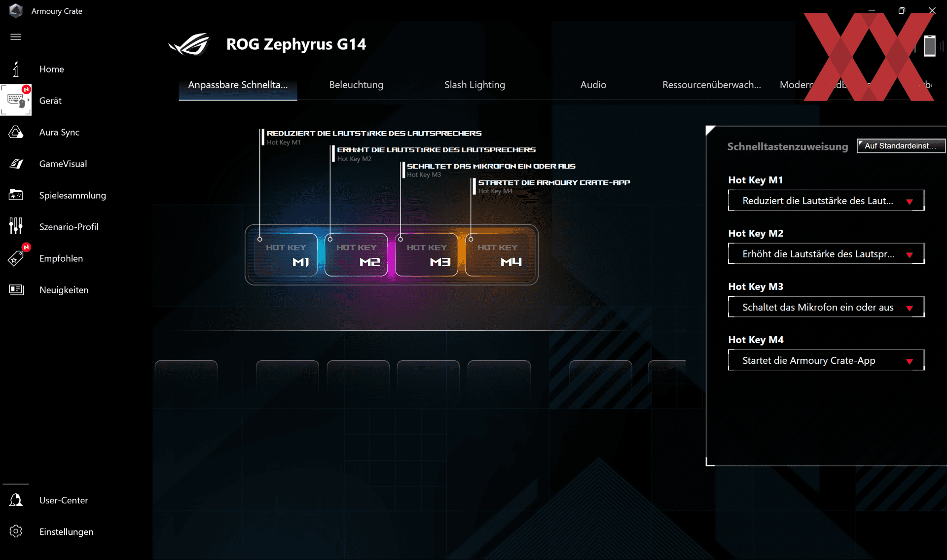Click the Spielesammlung menu label

[x=73, y=195]
